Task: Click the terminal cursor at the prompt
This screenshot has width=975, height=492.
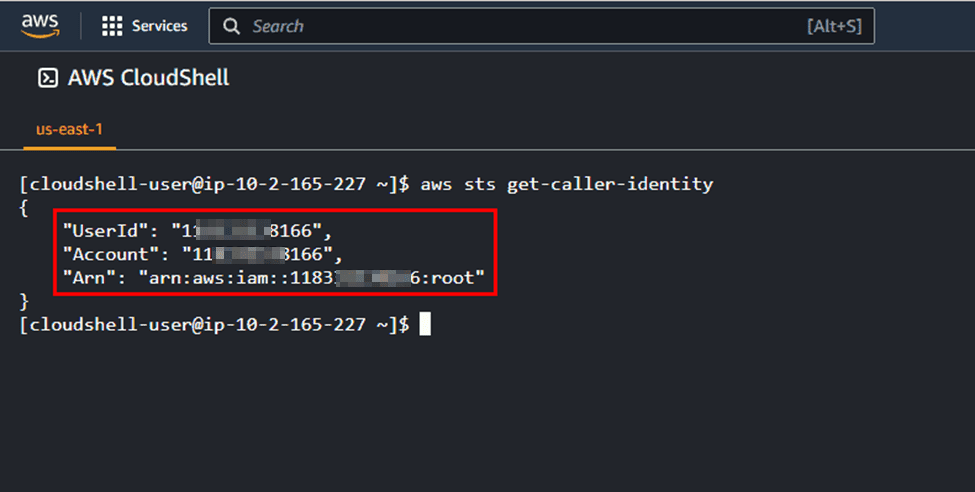Action: coord(425,324)
